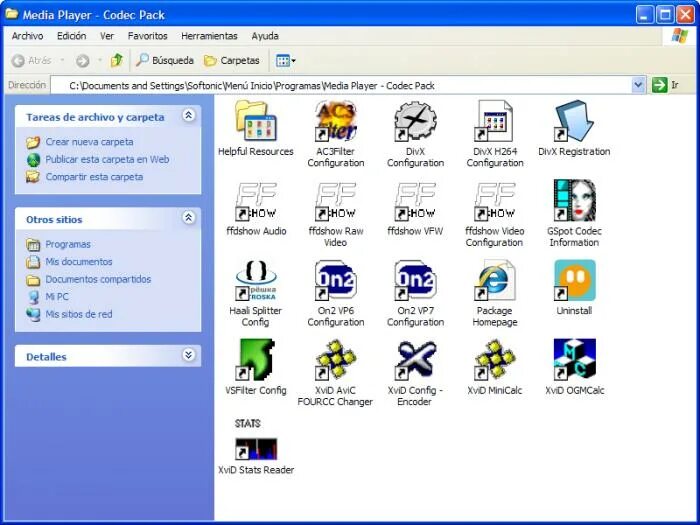Screen dimensions: 700x525
Task: Select the XviD OGMCalc cubes icon
Action: tap(574, 360)
